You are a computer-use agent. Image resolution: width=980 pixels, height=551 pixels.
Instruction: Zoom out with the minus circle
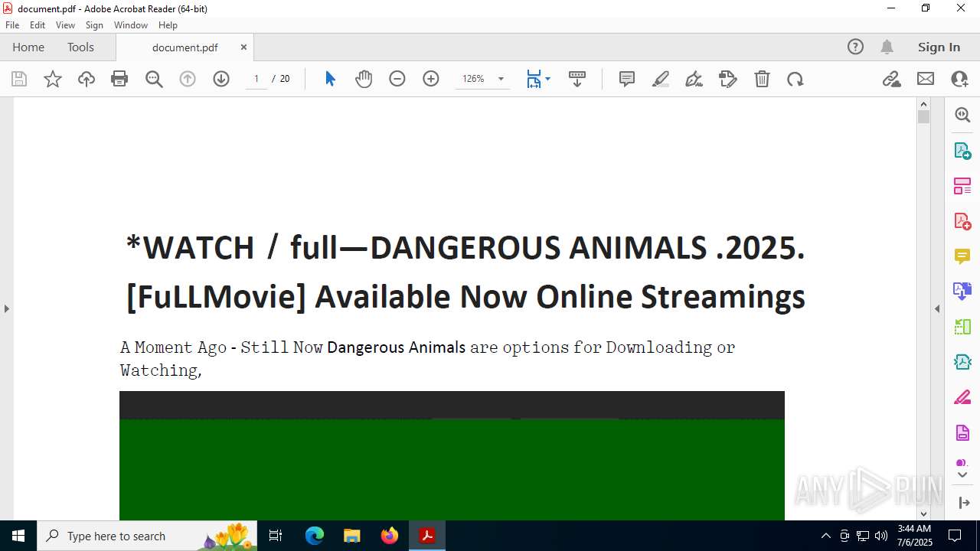[397, 79]
